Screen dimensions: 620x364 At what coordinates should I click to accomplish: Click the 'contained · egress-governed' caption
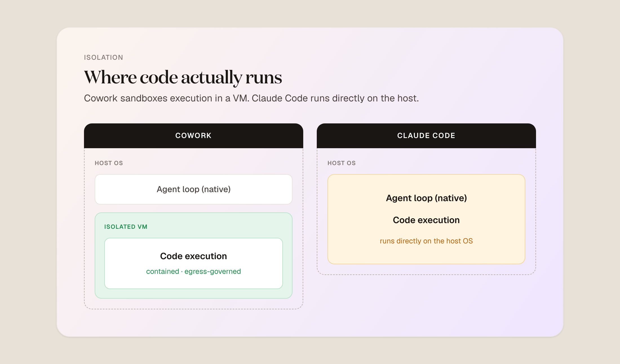pyautogui.click(x=194, y=271)
